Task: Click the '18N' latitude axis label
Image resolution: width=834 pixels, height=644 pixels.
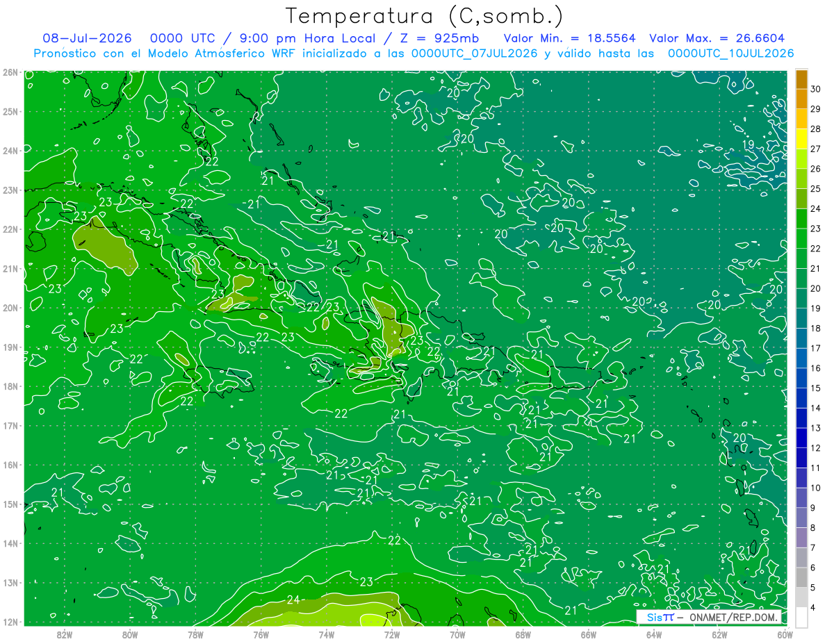Action: pos(10,386)
